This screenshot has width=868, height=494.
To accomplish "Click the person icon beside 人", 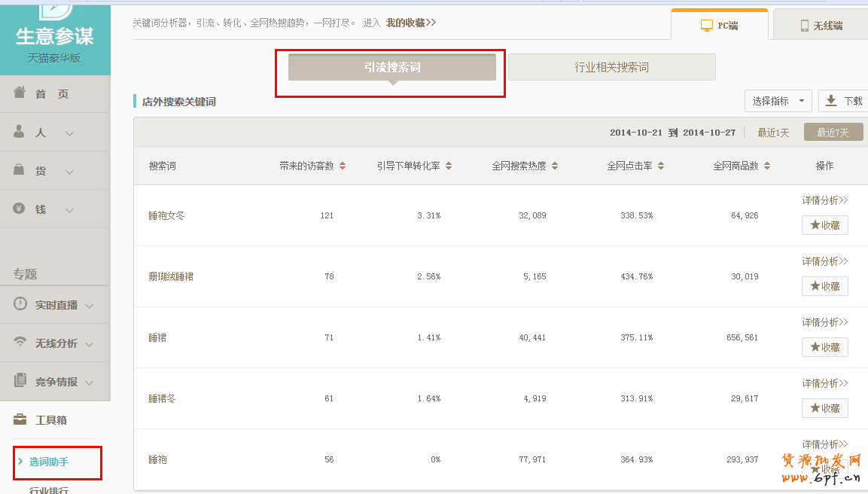I will (20, 132).
